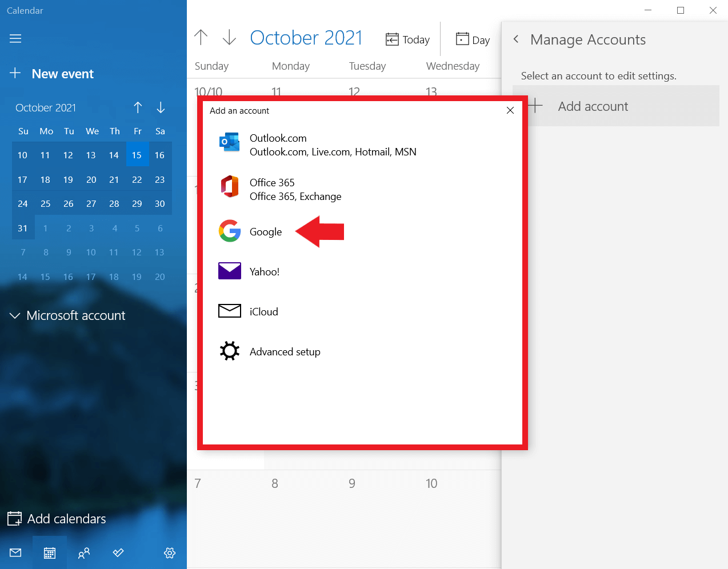Image resolution: width=728 pixels, height=569 pixels.
Task: Open the People app icon
Action: point(84,552)
